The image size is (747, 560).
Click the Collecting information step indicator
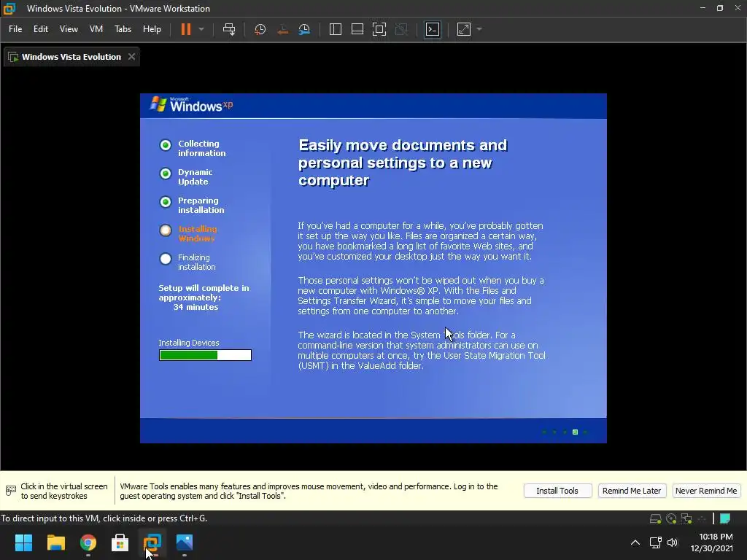pyautogui.click(x=166, y=145)
